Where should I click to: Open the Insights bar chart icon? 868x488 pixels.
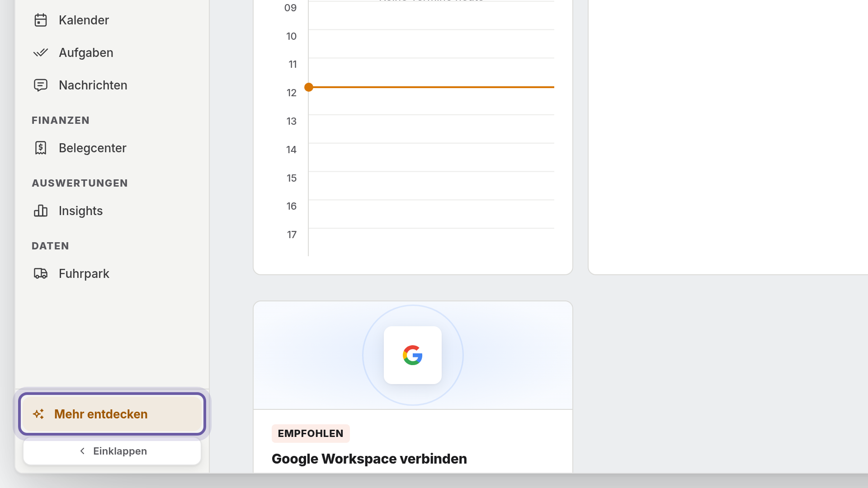(41, 211)
